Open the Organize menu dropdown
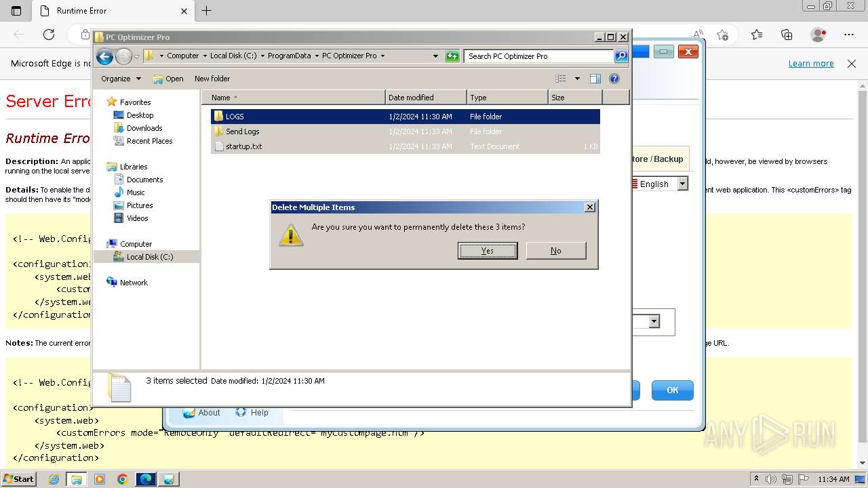Image resolution: width=868 pixels, height=488 pixels. pos(121,79)
